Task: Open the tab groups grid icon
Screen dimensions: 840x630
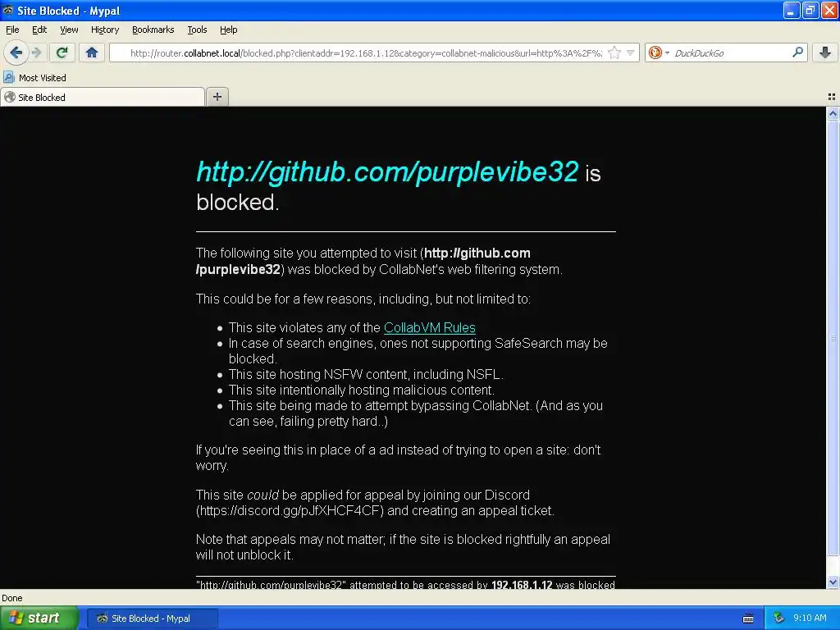Action: click(832, 97)
